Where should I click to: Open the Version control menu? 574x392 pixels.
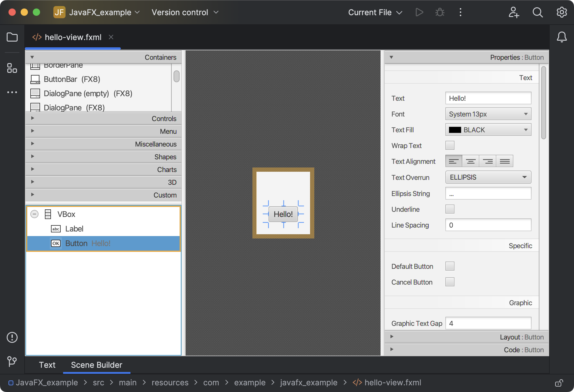point(184,12)
